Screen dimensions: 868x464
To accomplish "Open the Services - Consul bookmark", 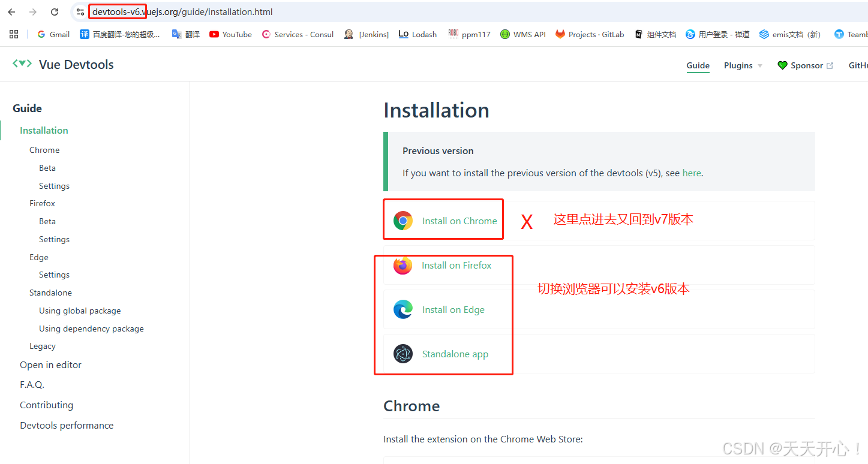I will click(298, 34).
